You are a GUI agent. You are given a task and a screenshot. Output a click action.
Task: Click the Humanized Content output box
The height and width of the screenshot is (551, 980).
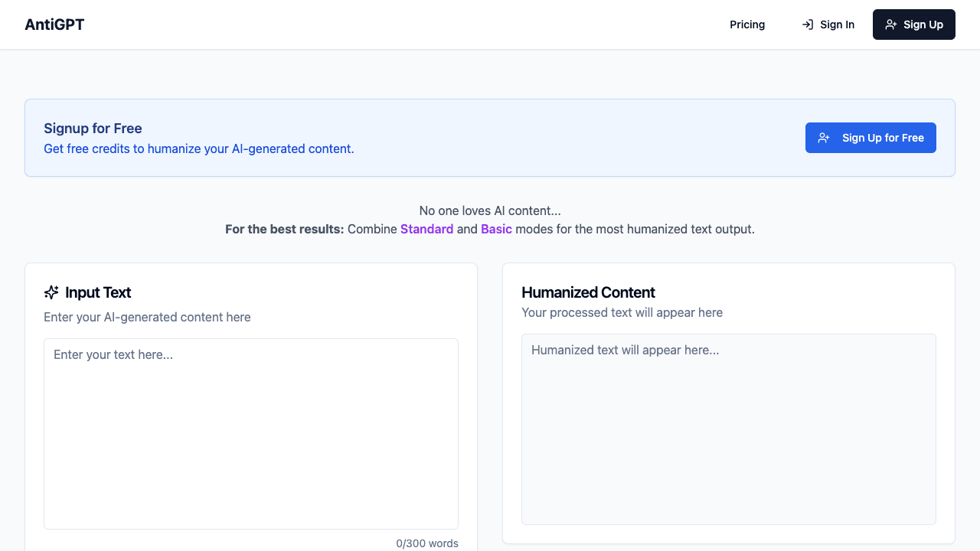pos(728,429)
